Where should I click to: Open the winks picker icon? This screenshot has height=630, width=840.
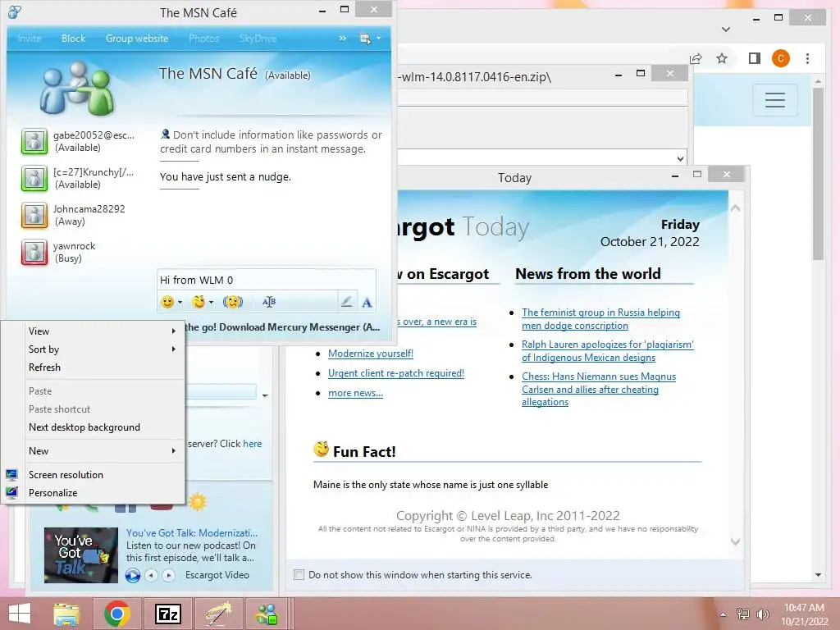point(199,302)
